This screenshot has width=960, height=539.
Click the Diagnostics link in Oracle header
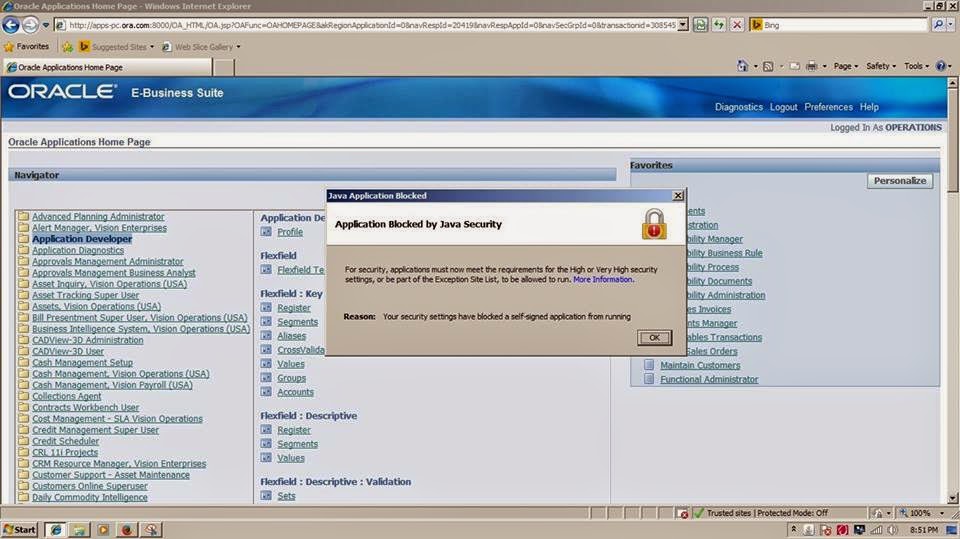(x=738, y=107)
